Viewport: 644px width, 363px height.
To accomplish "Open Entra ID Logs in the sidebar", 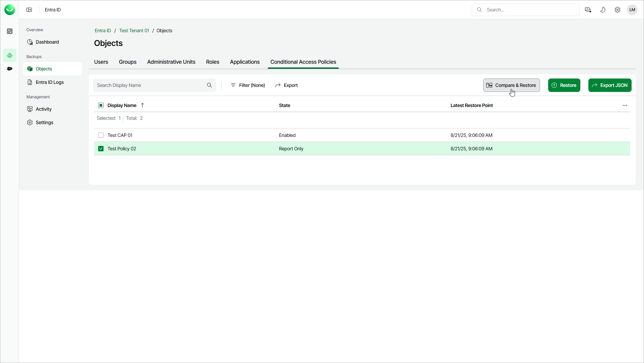I will coord(50,82).
